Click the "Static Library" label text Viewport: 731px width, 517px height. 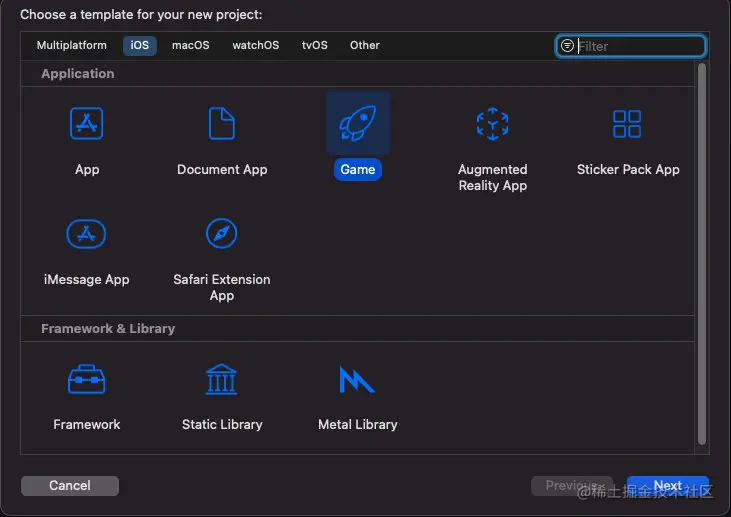222,424
